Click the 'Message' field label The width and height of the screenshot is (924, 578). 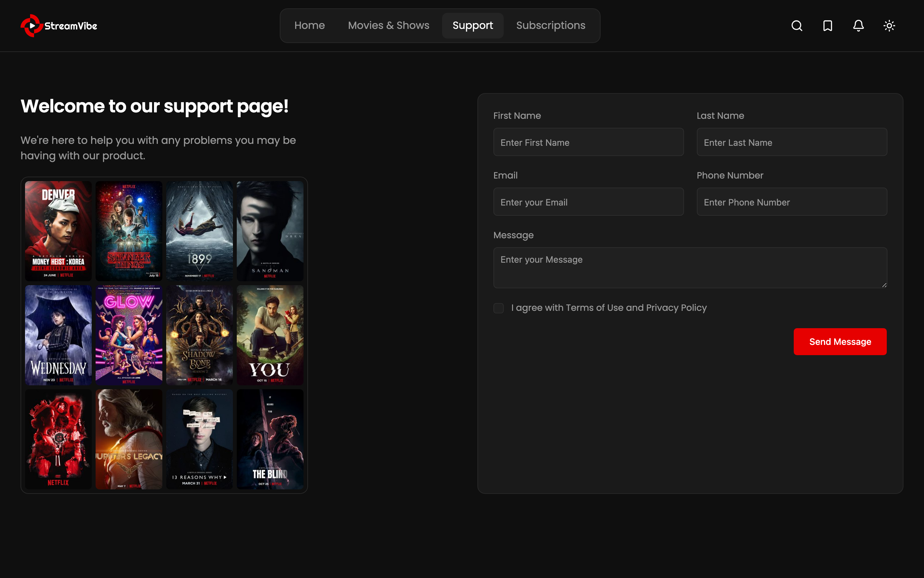[513, 235]
